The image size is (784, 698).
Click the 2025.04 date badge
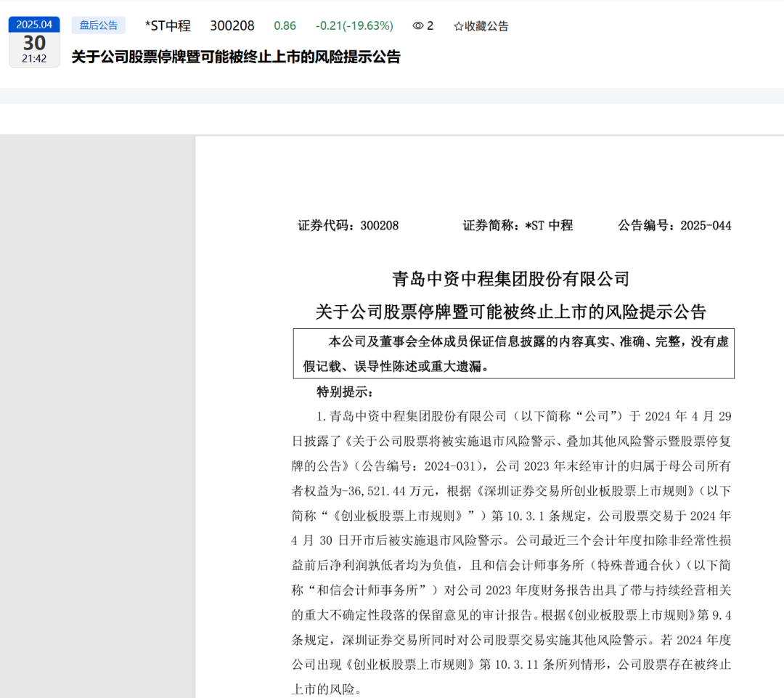pos(34,25)
